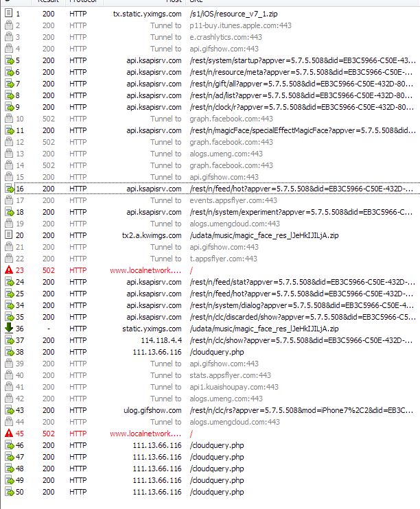Click the 502 result of session 45
This screenshot has height=509, width=420.
coord(49,434)
